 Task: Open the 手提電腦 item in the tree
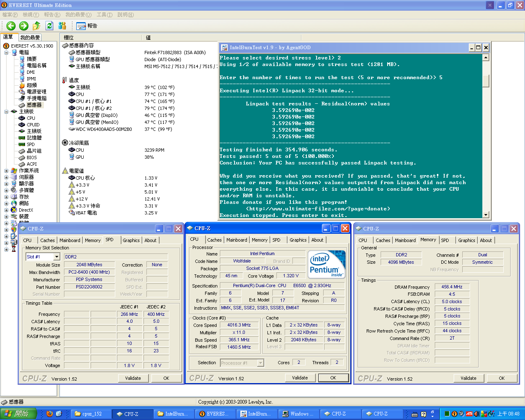[37, 98]
